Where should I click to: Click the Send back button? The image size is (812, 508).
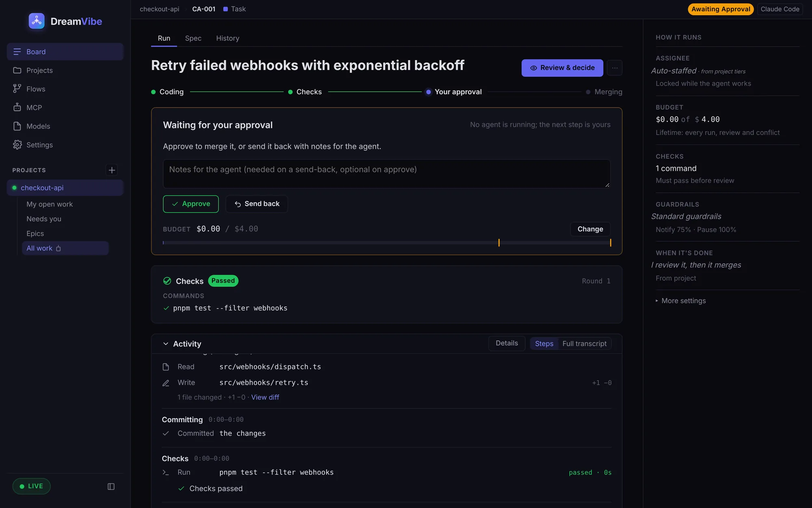pos(257,204)
